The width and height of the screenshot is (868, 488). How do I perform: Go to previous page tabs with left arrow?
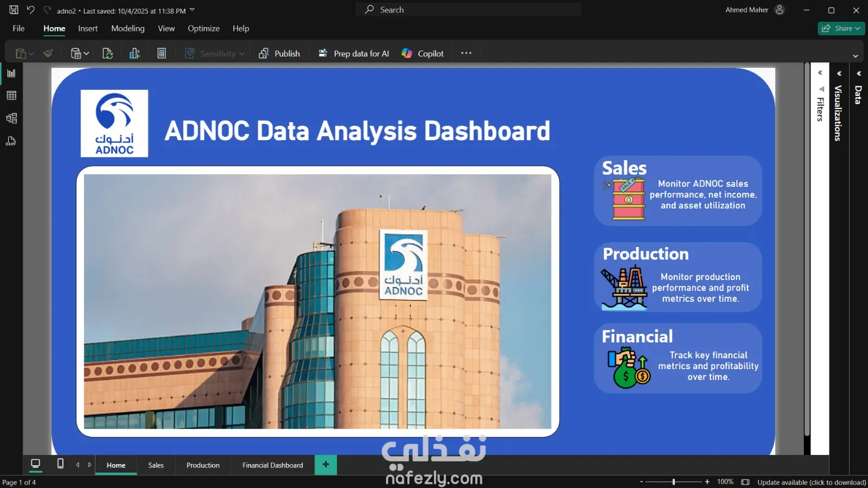[78, 465]
